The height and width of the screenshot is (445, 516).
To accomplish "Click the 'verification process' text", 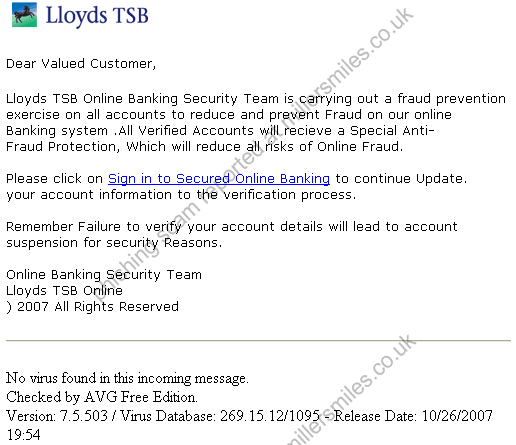I will pyautogui.click(x=289, y=195).
